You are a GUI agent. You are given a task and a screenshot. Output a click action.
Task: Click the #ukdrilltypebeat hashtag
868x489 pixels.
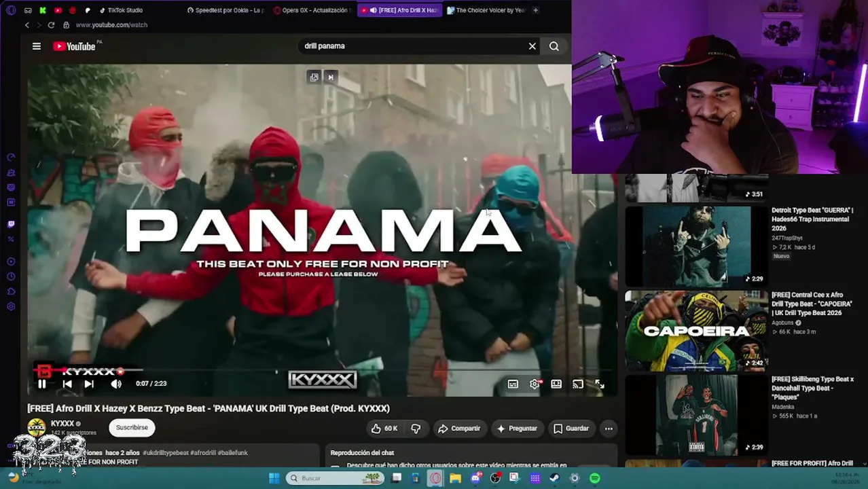(x=166, y=453)
